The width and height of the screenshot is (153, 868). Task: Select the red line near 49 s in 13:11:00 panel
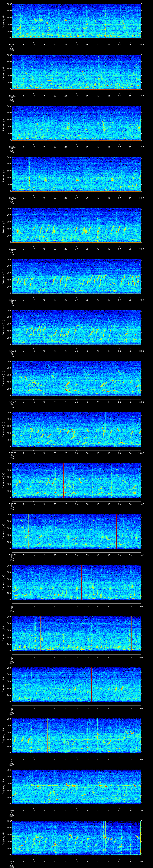point(117,531)
